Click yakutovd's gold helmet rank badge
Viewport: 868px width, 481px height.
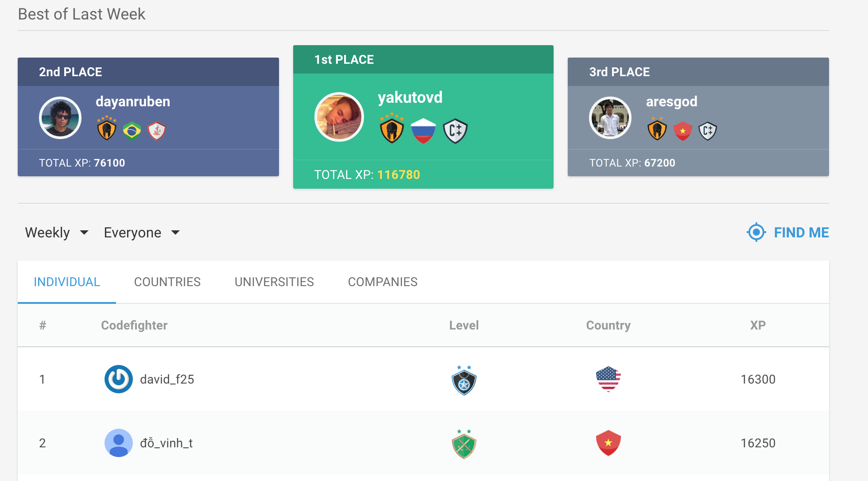pyautogui.click(x=392, y=129)
